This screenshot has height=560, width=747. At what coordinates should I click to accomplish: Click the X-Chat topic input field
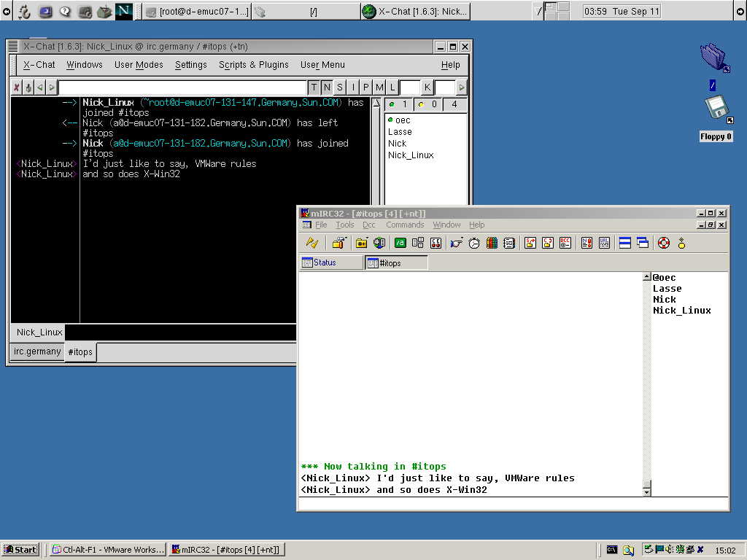[182, 87]
